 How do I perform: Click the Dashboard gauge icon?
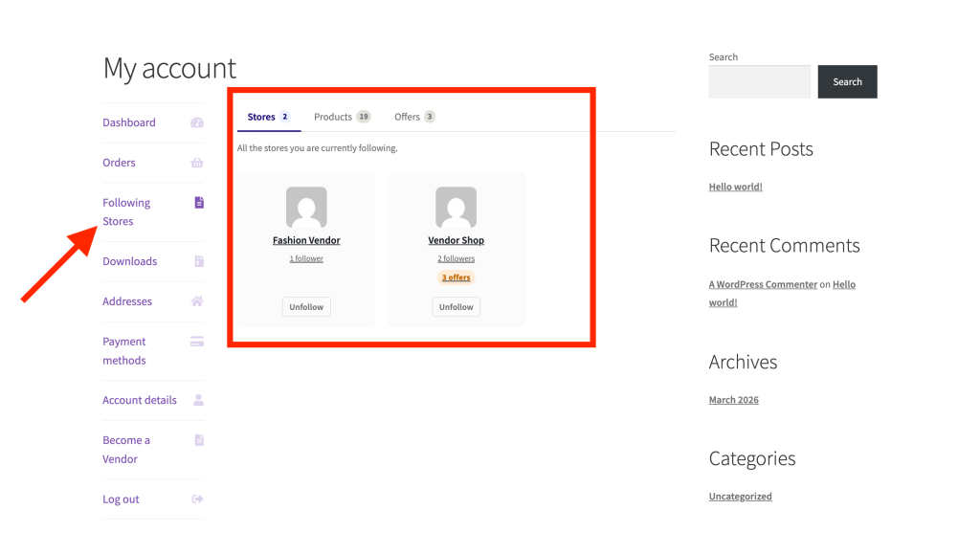[x=197, y=122]
